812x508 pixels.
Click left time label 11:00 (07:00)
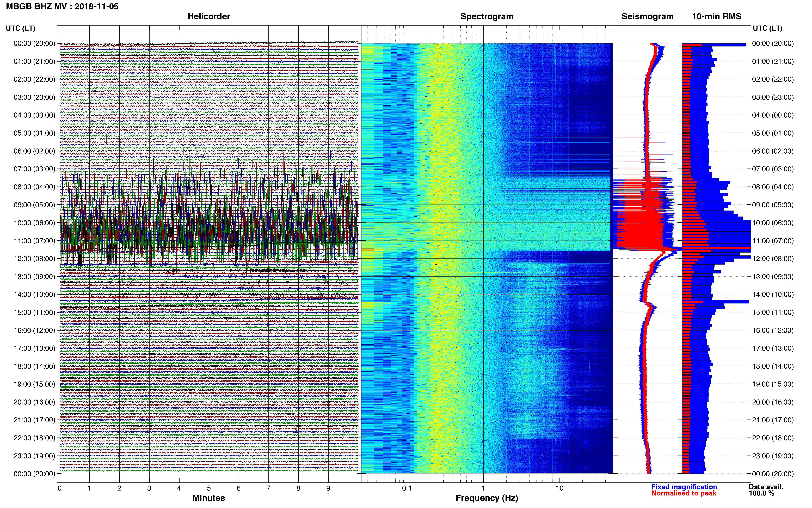(x=34, y=241)
